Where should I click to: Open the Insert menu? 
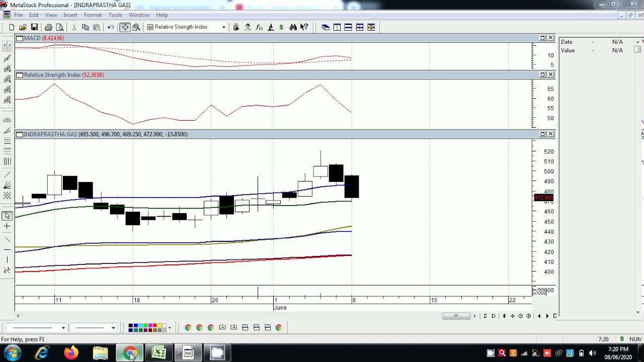click(x=70, y=15)
